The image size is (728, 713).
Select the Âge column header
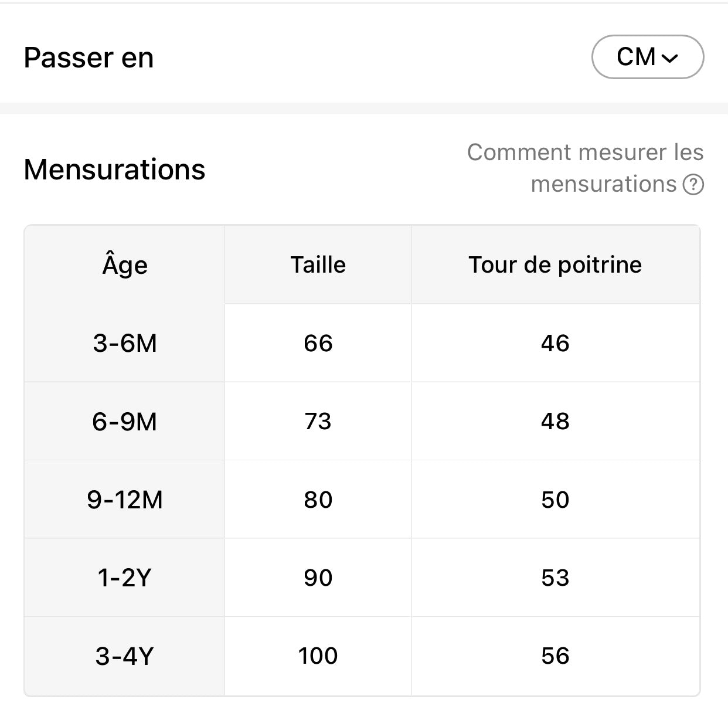125,265
